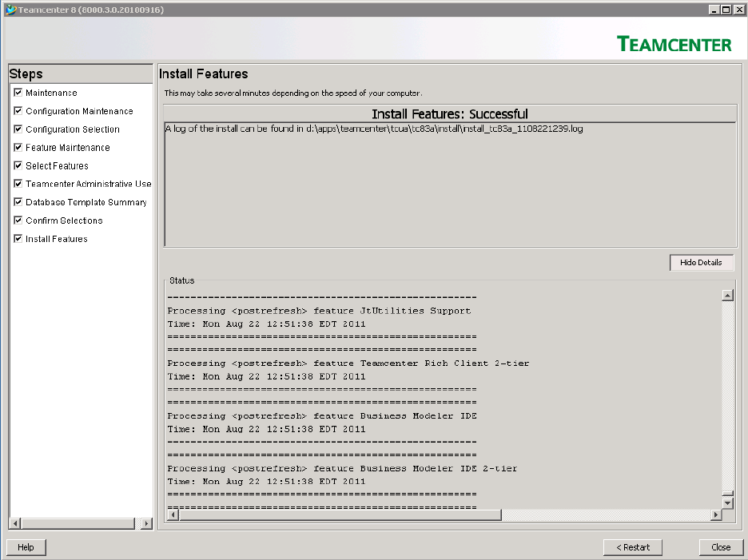Click the Teamcenter app icon in title bar
Viewport: 748px width, 560px height.
tap(10, 10)
